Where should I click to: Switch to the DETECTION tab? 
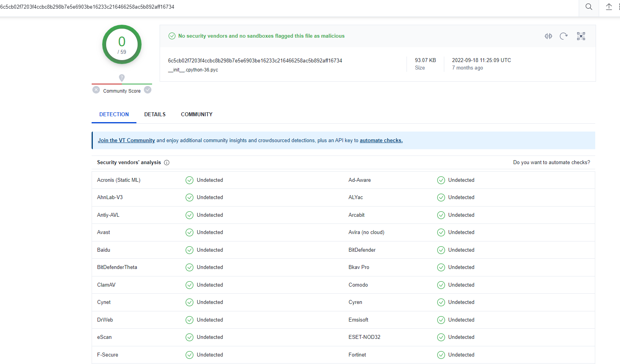(x=114, y=114)
